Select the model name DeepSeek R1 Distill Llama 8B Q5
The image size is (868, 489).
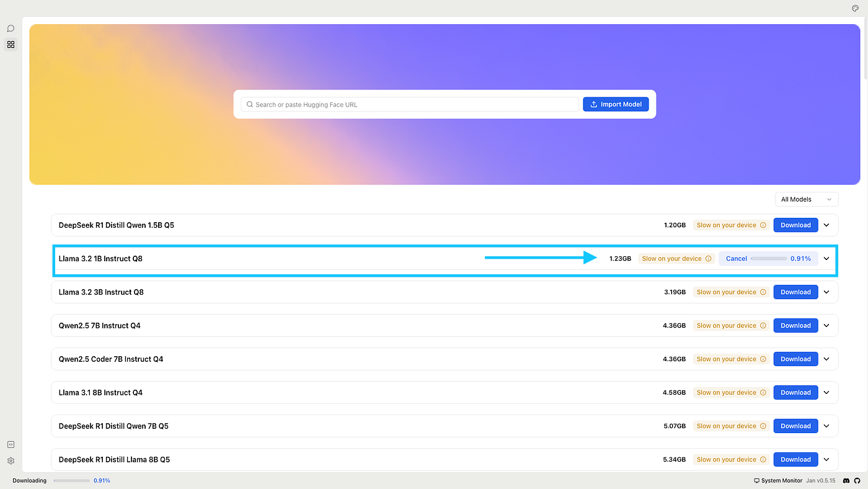click(114, 460)
